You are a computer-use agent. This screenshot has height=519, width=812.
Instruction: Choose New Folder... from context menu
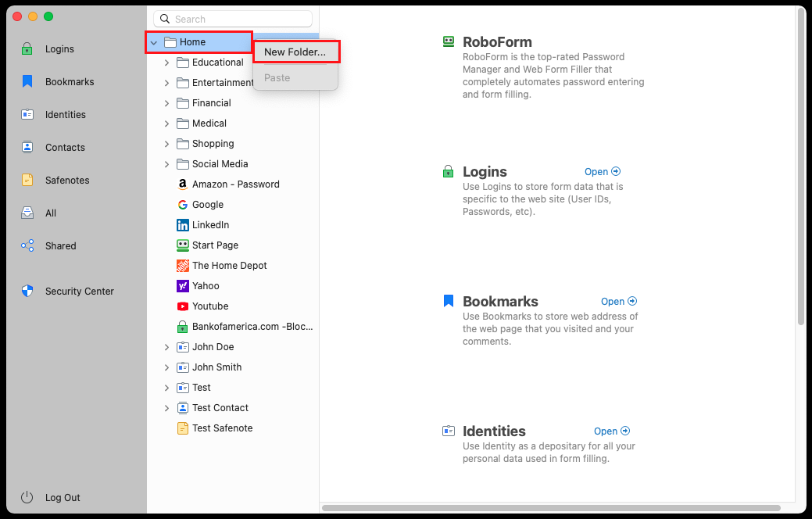click(295, 52)
